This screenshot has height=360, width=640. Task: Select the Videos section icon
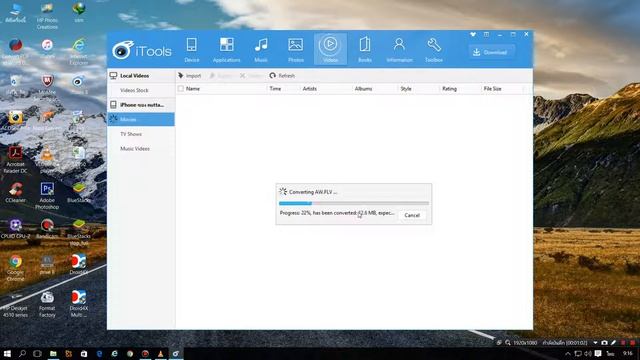(x=330, y=49)
